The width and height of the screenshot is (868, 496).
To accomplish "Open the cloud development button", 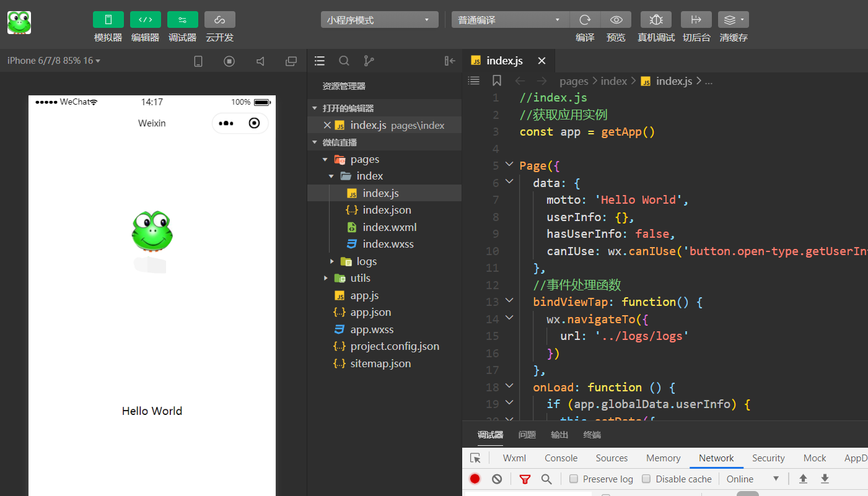I will 220,19.
